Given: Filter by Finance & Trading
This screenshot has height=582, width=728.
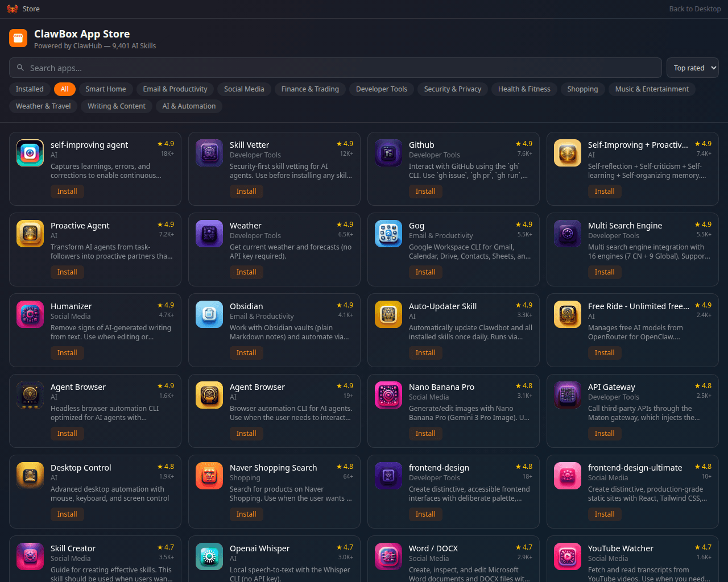Looking at the screenshot, I should (310, 89).
